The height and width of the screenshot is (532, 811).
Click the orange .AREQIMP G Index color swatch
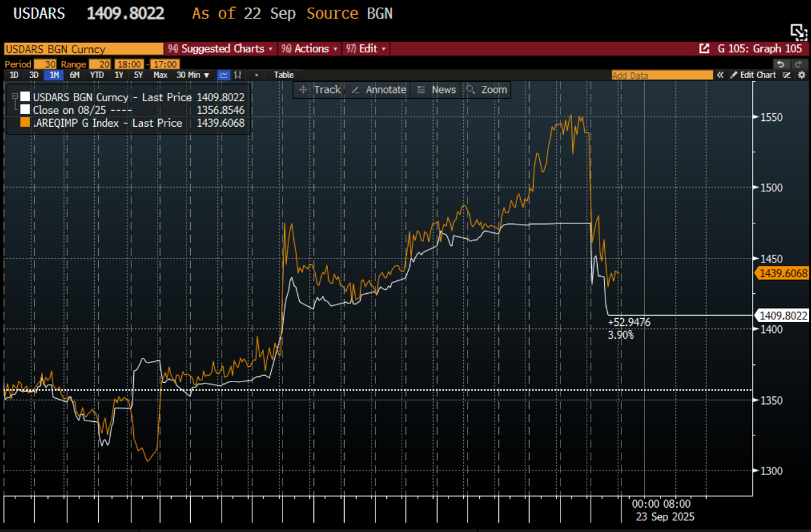(25, 123)
